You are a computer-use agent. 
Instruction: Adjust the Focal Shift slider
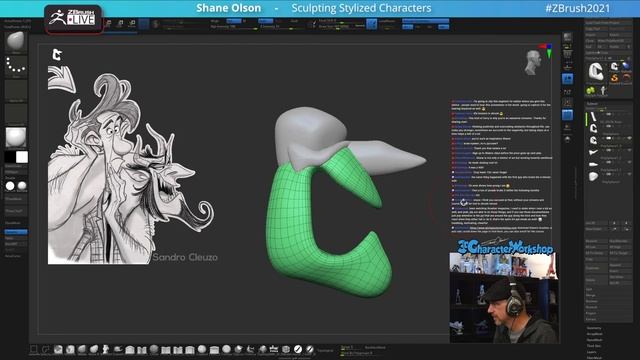(x=341, y=21)
